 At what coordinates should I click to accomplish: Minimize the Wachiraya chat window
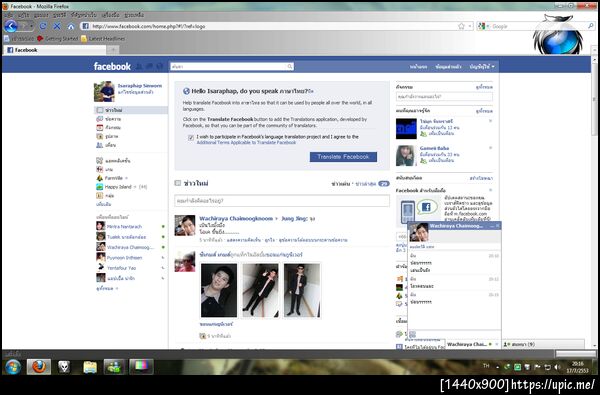(492, 226)
